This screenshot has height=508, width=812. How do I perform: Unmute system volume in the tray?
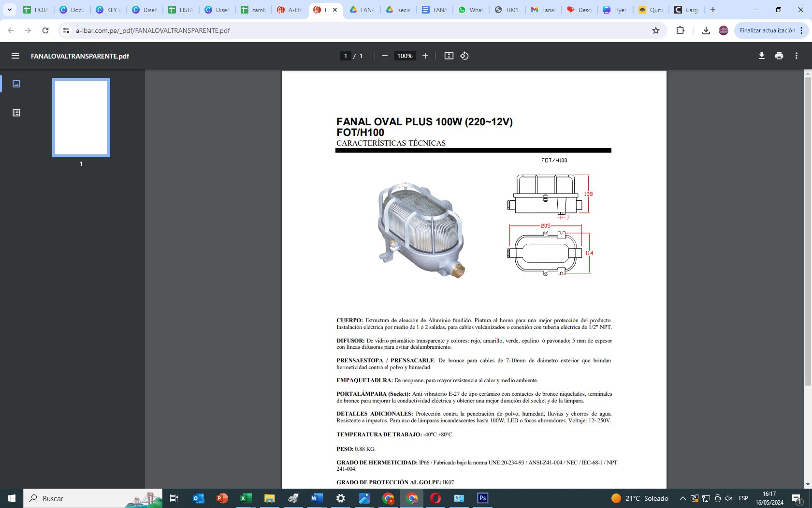click(728, 498)
